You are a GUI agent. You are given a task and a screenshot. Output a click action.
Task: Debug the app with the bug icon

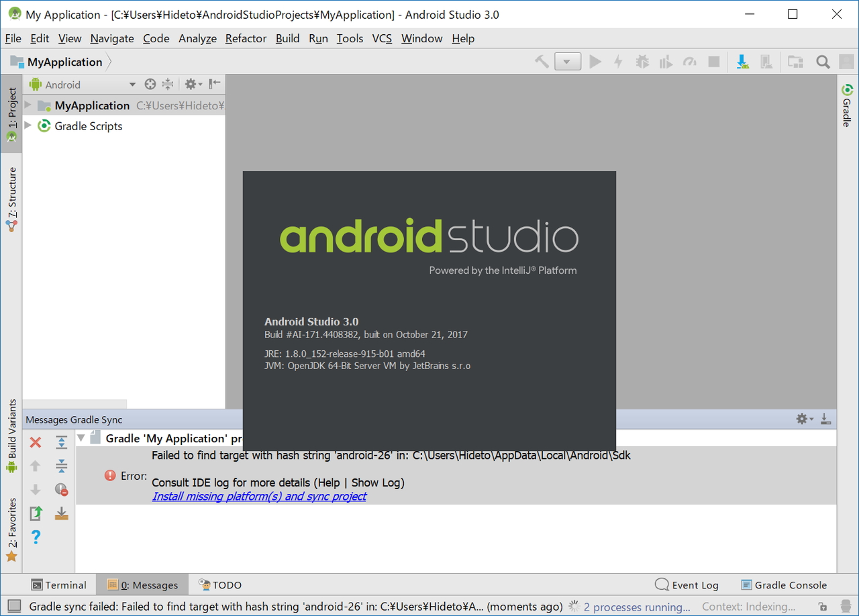click(x=642, y=62)
